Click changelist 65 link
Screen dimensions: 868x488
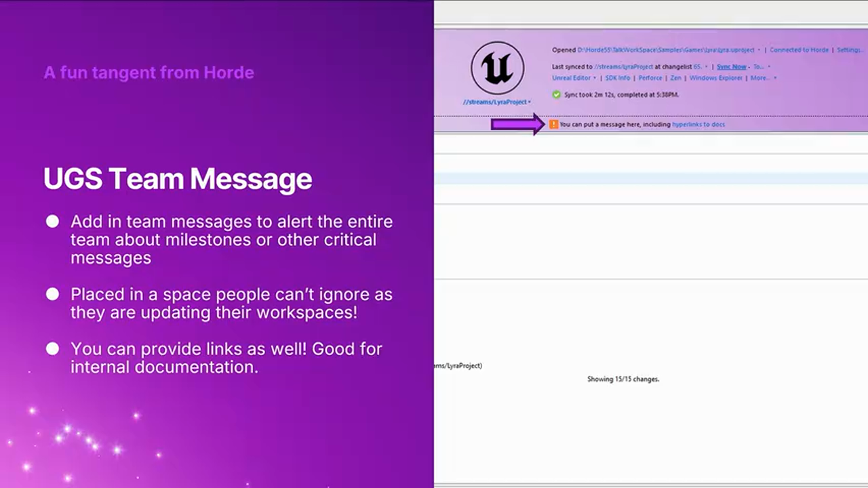coord(696,66)
